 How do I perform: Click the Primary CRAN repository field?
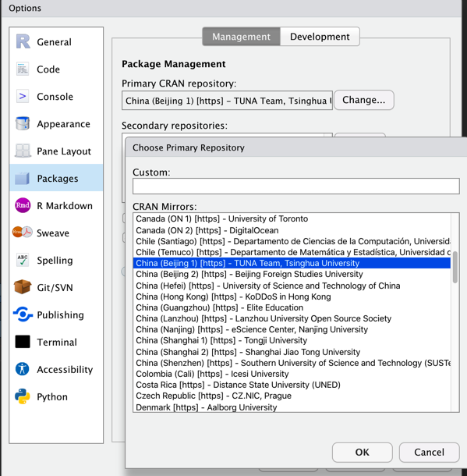(x=227, y=101)
